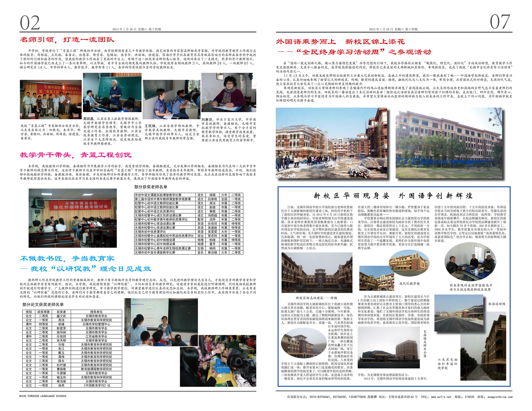Image resolution: width=532 pixels, height=411 pixels.
Task: Click the name "杜叶健" in the paper awards table
Action: (x=61, y=365)
